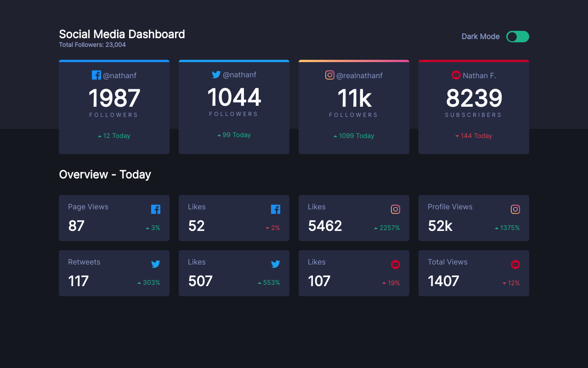Click the up arrow beside 2257%

(376, 228)
